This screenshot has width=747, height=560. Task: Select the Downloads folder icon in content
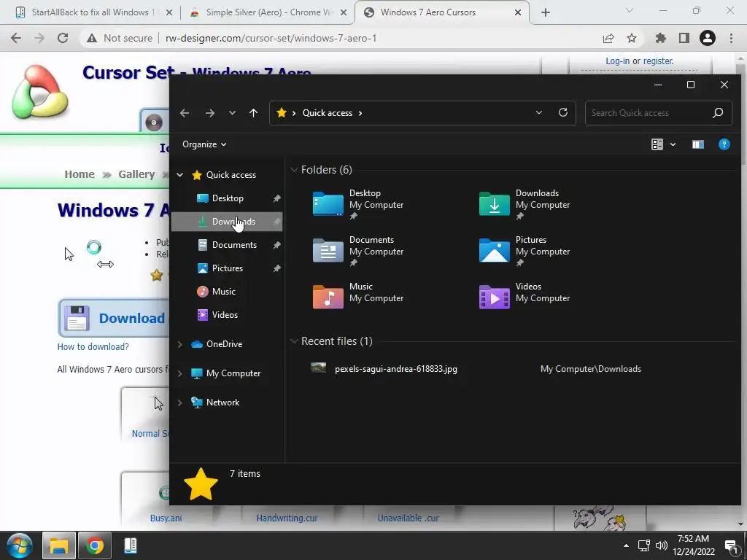pos(494,204)
